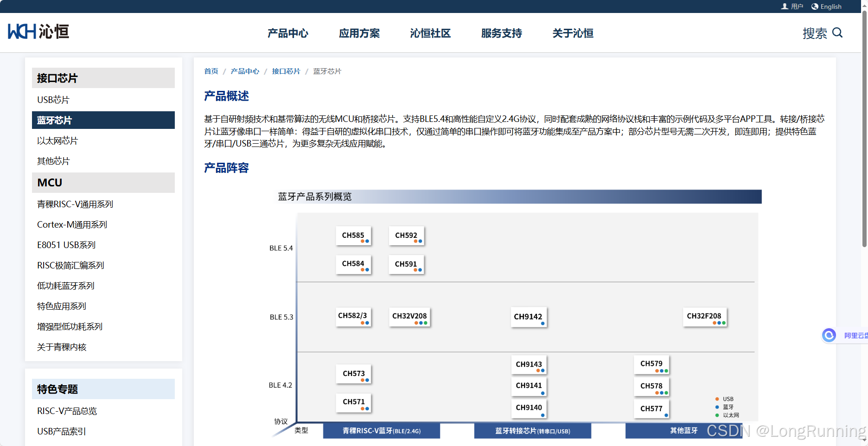Open the 关于沁恒 menu
Viewport: 868px width, 446px height.
click(x=573, y=33)
